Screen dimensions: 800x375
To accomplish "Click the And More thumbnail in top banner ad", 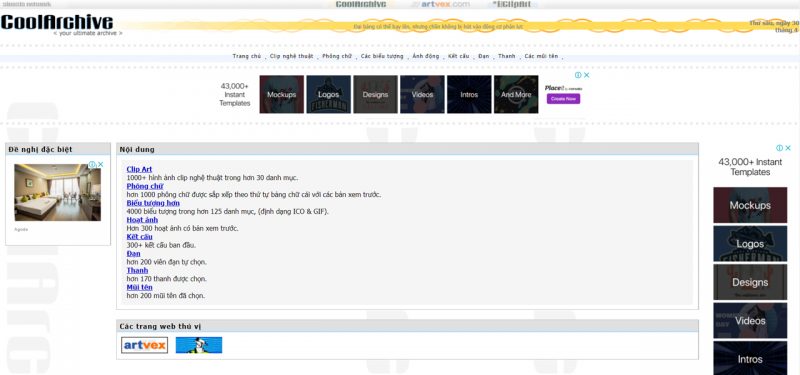I will click(x=516, y=94).
